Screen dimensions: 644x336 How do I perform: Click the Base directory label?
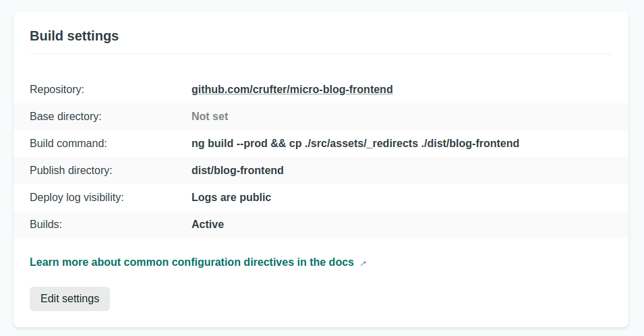tap(65, 116)
